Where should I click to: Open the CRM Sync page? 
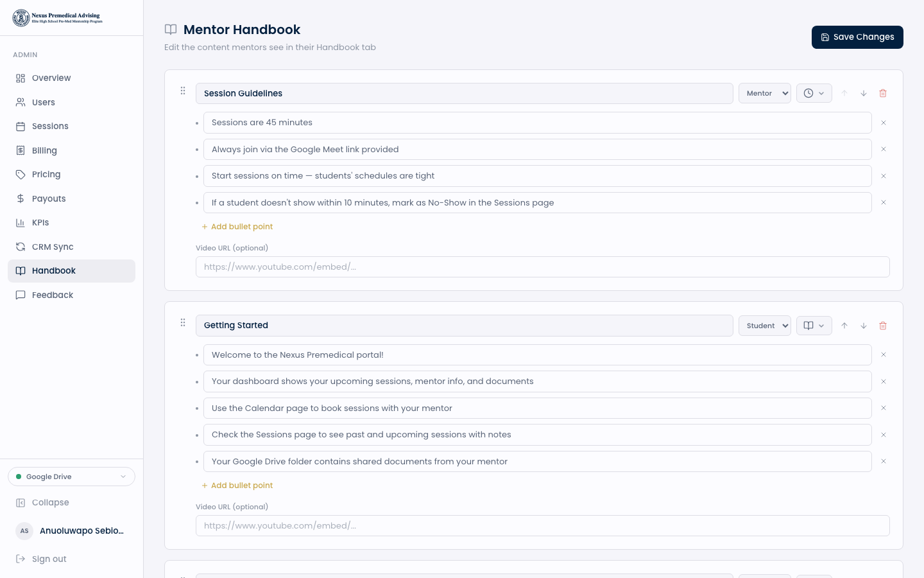(x=53, y=247)
